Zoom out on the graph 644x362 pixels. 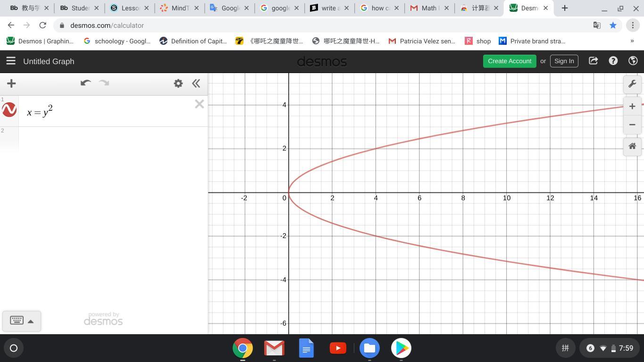[632, 124]
